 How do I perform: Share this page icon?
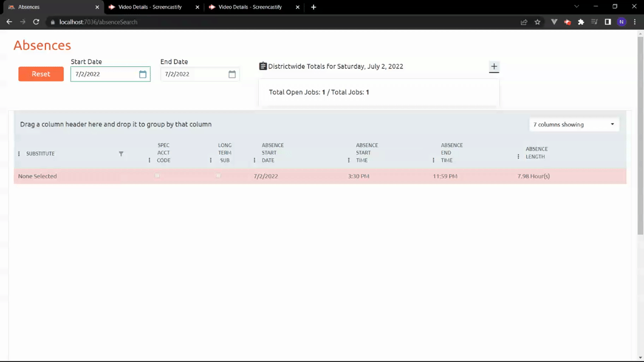524,22
